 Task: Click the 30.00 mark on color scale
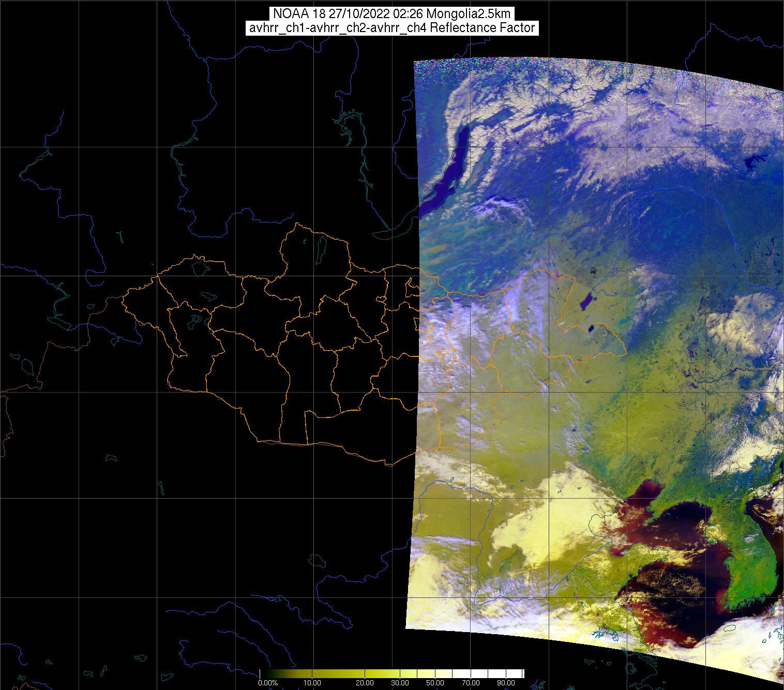point(401,683)
